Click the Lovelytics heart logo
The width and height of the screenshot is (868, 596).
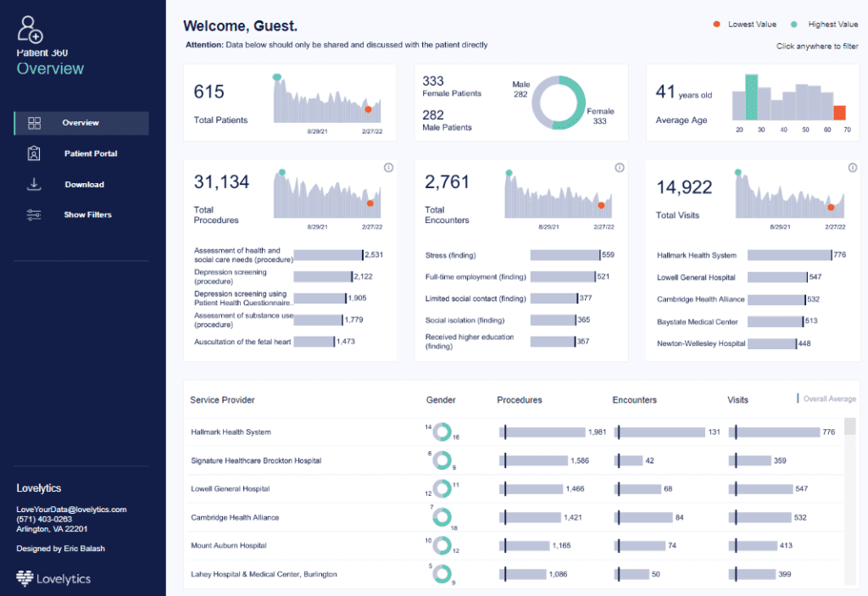pos(25,579)
